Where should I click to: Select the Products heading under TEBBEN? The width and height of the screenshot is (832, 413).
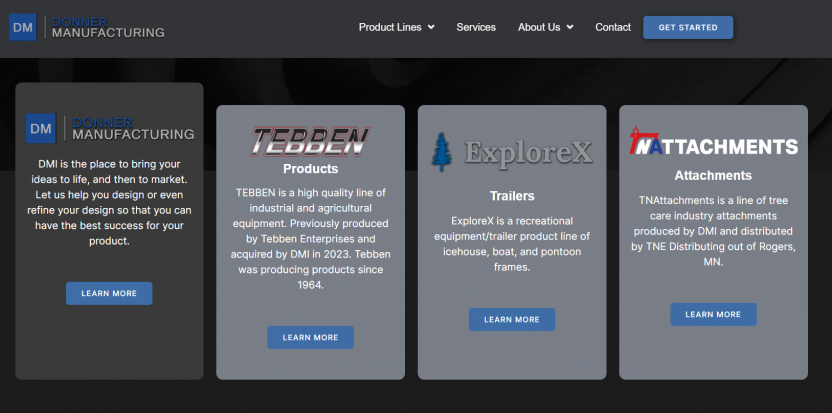(x=310, y=169)
